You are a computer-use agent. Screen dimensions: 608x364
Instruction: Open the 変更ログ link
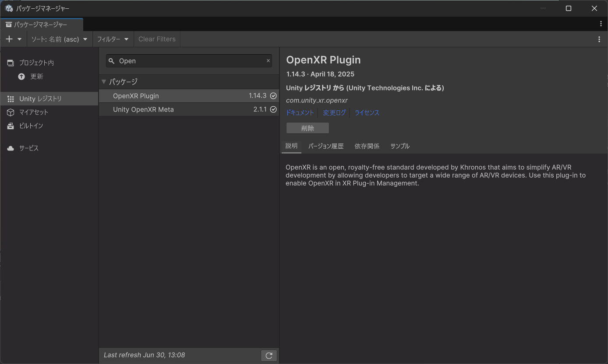pyautogui.click(x=334, y=112)
